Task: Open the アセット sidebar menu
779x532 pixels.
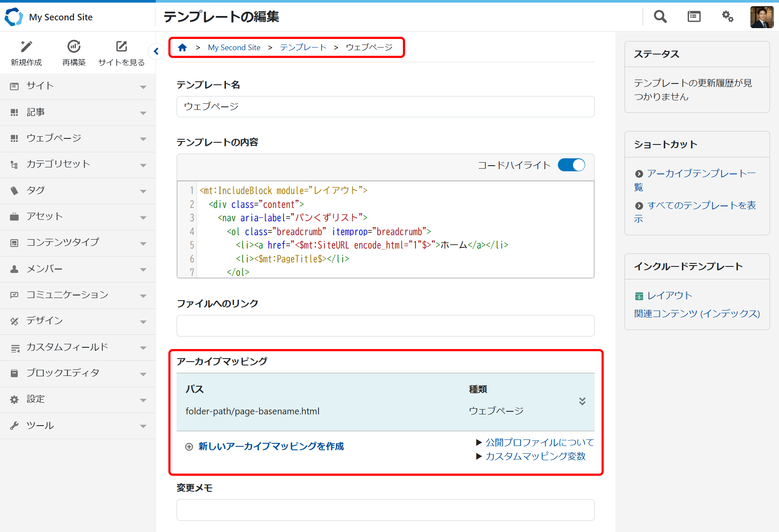Action: click(78, 217)
